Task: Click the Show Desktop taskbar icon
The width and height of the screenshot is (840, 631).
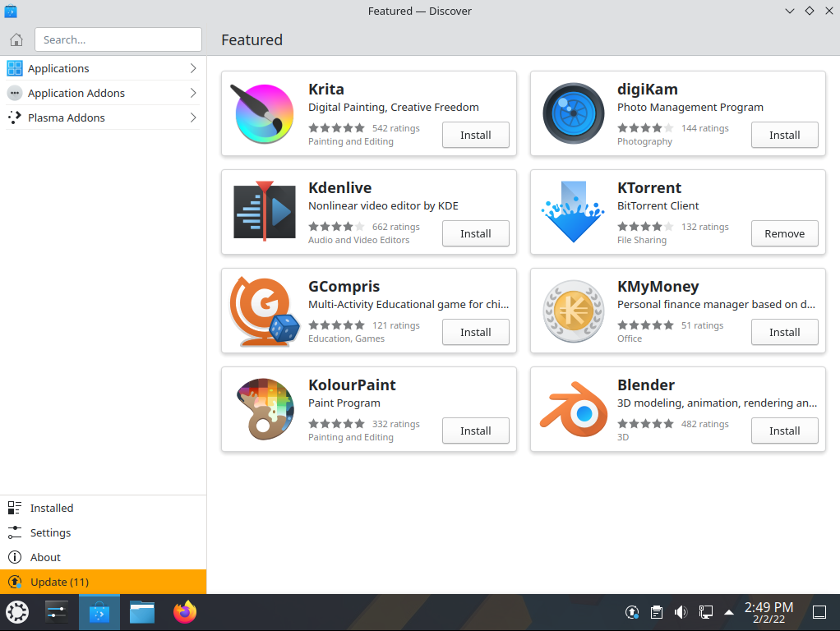Action: click(x=819, y=612)
